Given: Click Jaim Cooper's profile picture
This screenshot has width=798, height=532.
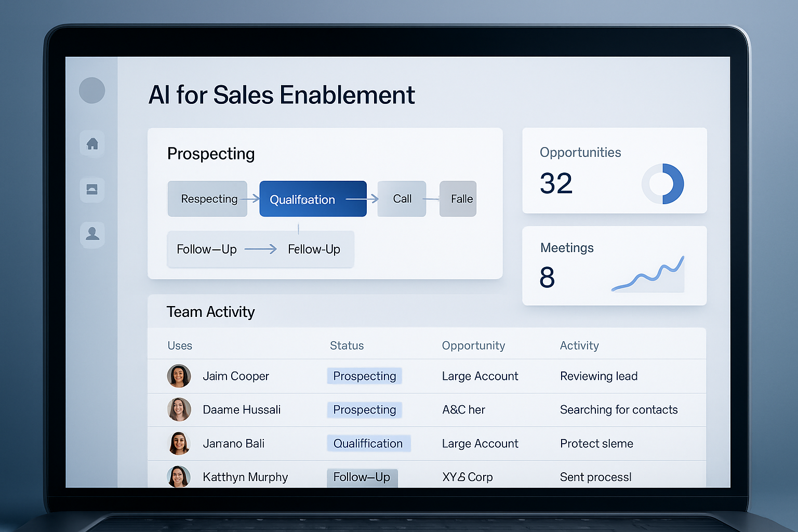Looking at the screenshot, I should point(179,376).
